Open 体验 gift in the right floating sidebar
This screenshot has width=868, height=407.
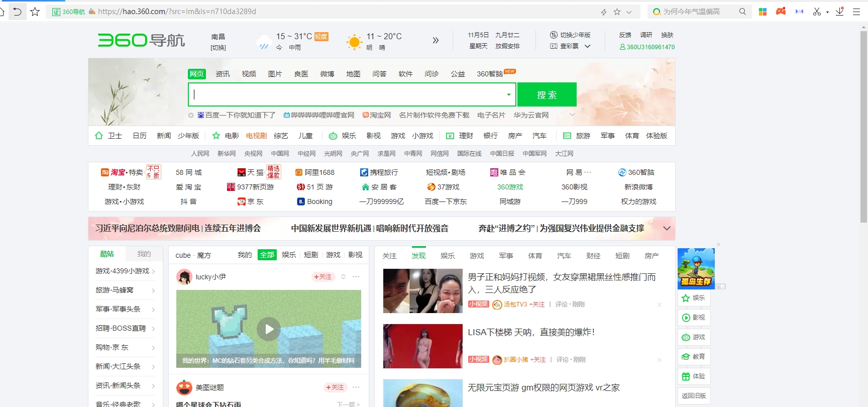694,376
